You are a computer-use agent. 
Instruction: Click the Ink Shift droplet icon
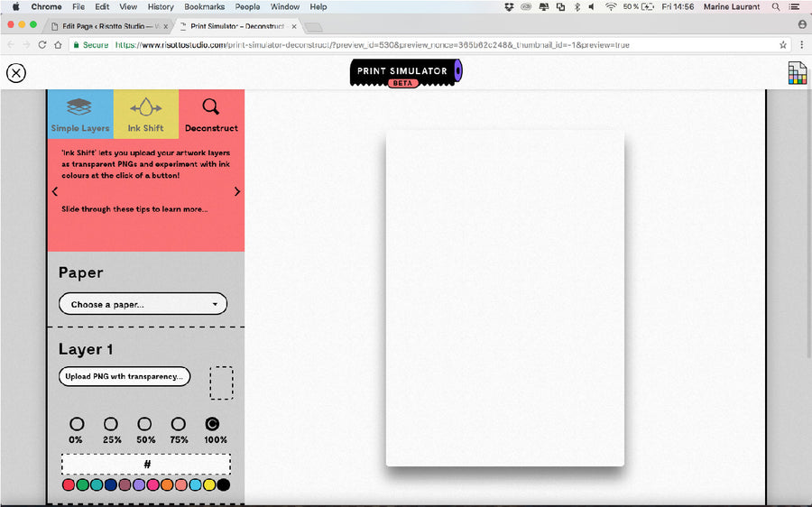click(x=145, y=107)
